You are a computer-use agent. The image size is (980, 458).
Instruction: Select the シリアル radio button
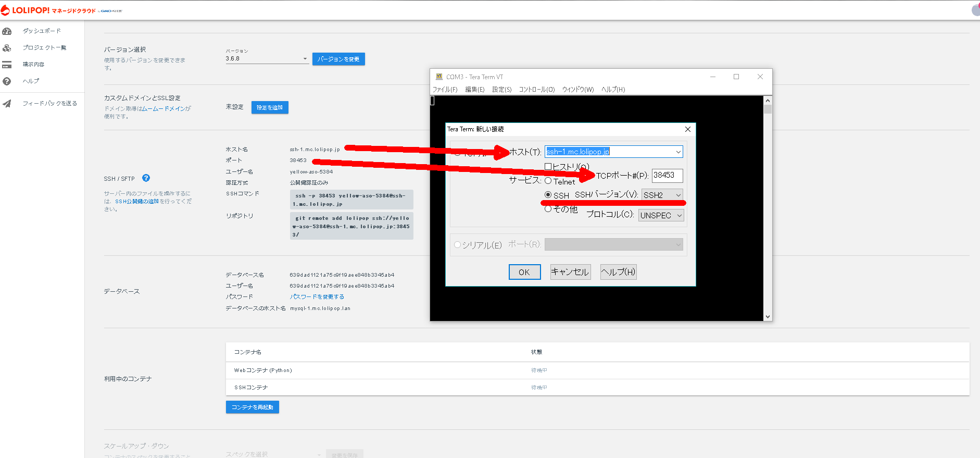(458, 244)
